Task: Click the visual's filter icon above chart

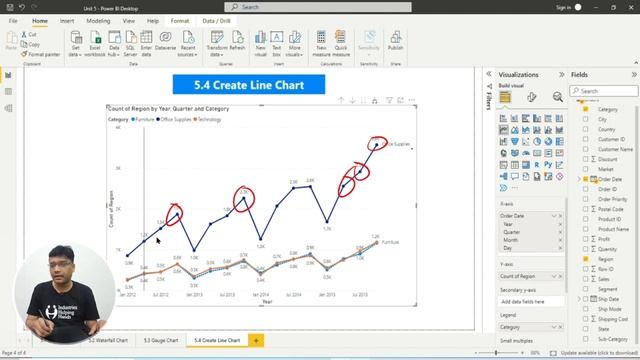Action: coord(389,100)
